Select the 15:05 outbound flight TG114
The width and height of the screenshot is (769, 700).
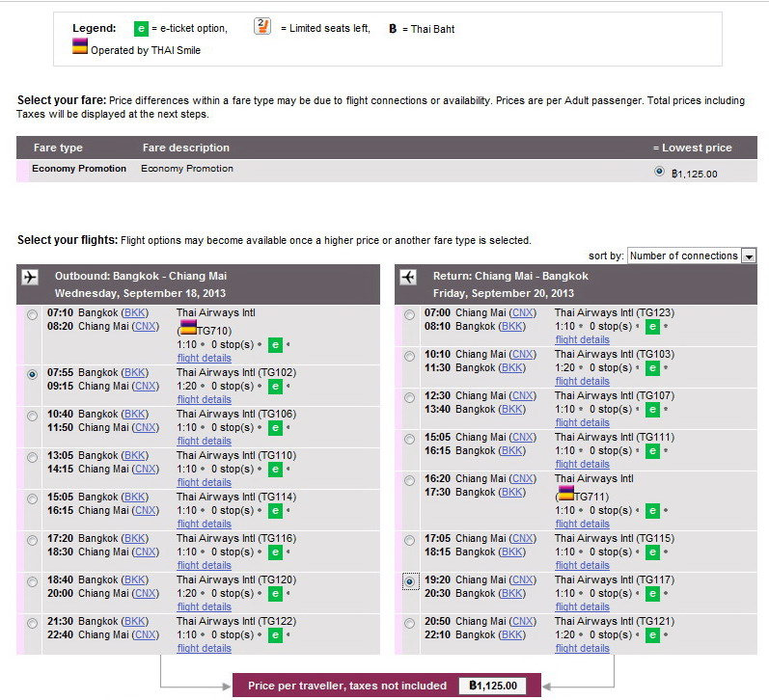(x=33, y=499)
